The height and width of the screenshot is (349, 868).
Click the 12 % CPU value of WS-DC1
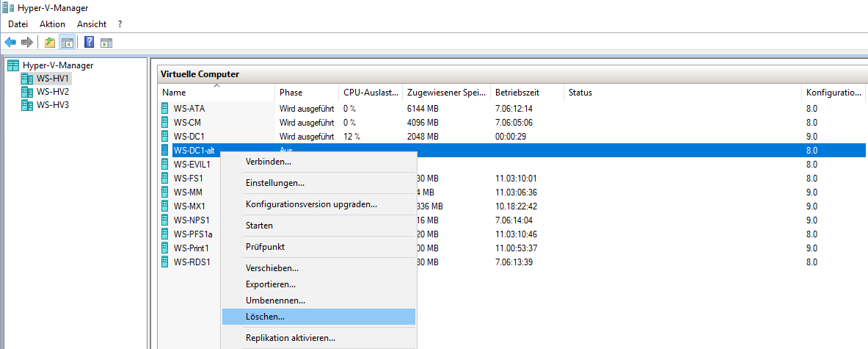[x=352, y=136]
